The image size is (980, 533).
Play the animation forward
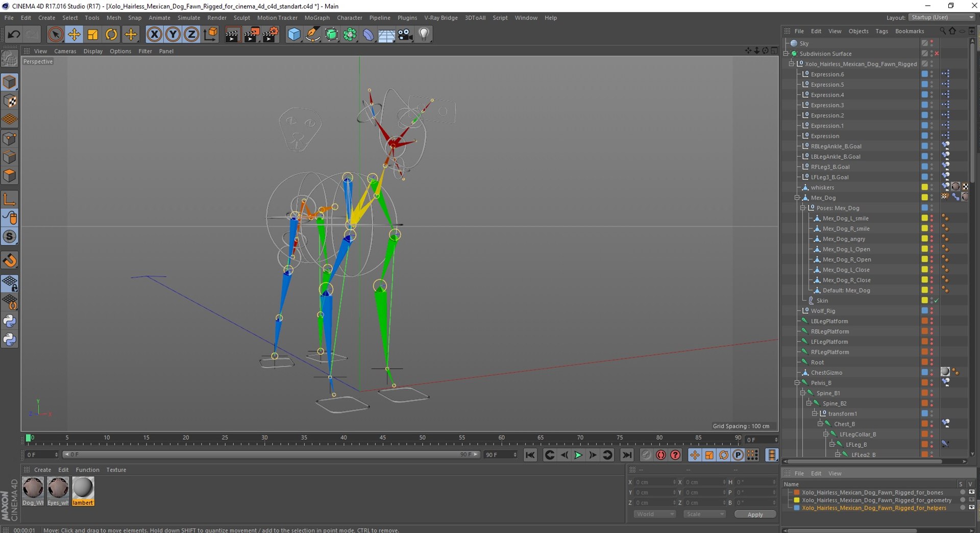pos(578,455)
